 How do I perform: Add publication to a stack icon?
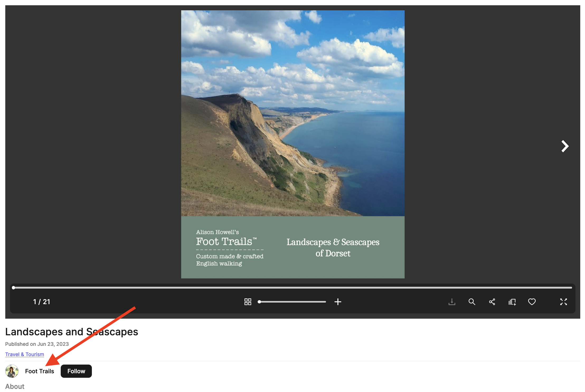[x=512, y=302]
